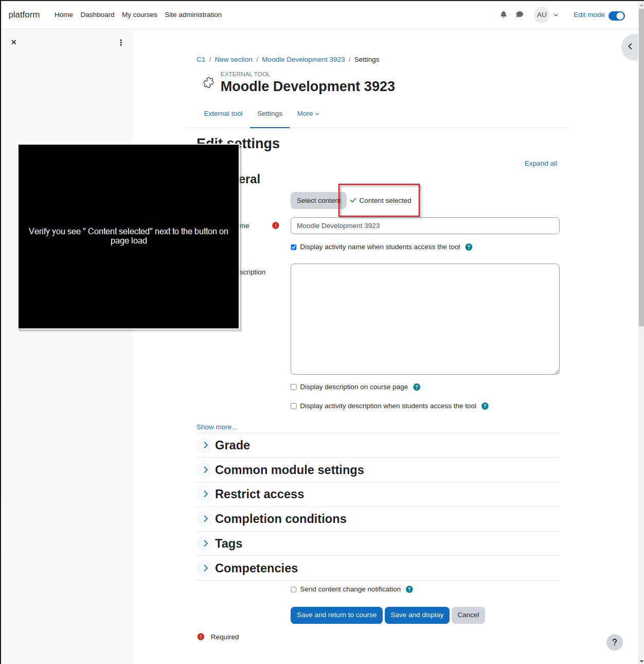
Task: Open Site administration
Action: point(193,15)
